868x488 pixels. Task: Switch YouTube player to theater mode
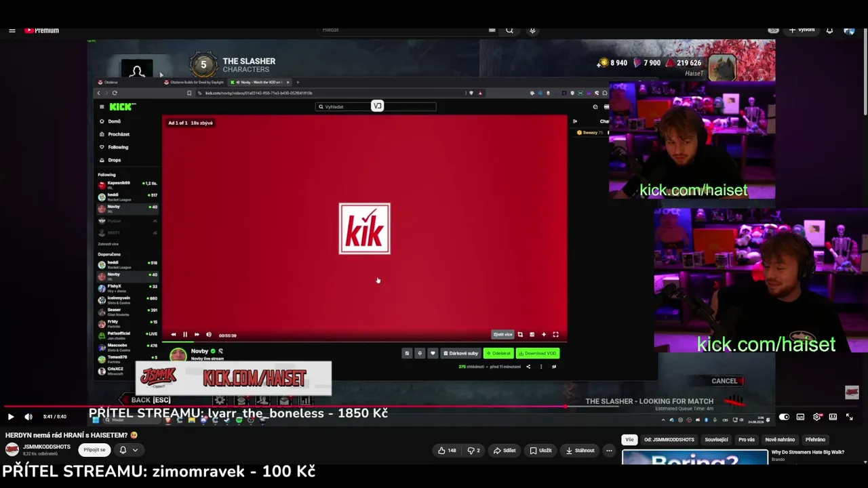(x=833, y=417)
